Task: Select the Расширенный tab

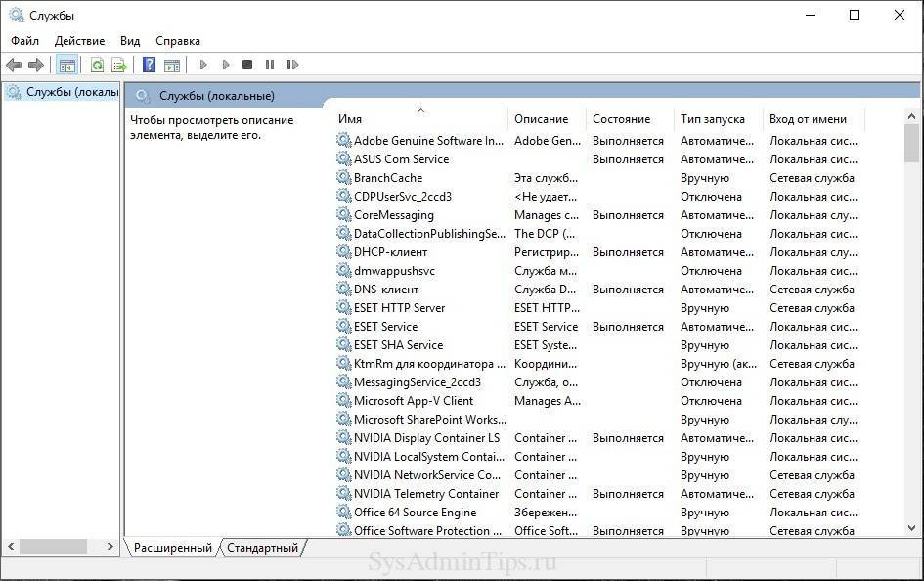Action: pos(172,548)
